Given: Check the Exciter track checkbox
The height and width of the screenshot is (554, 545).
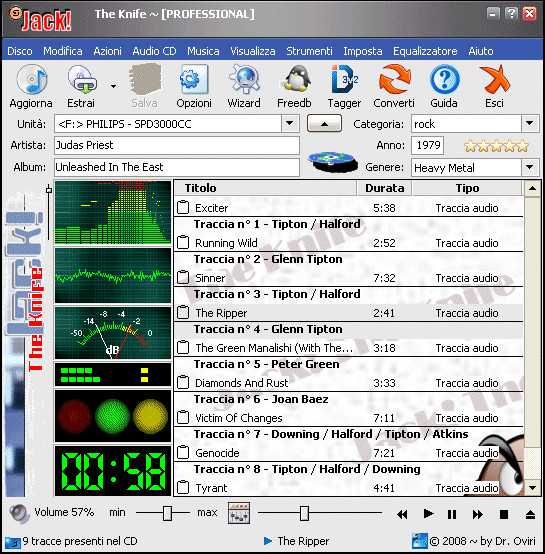Looking at the screenshot, I should point(183,207).
